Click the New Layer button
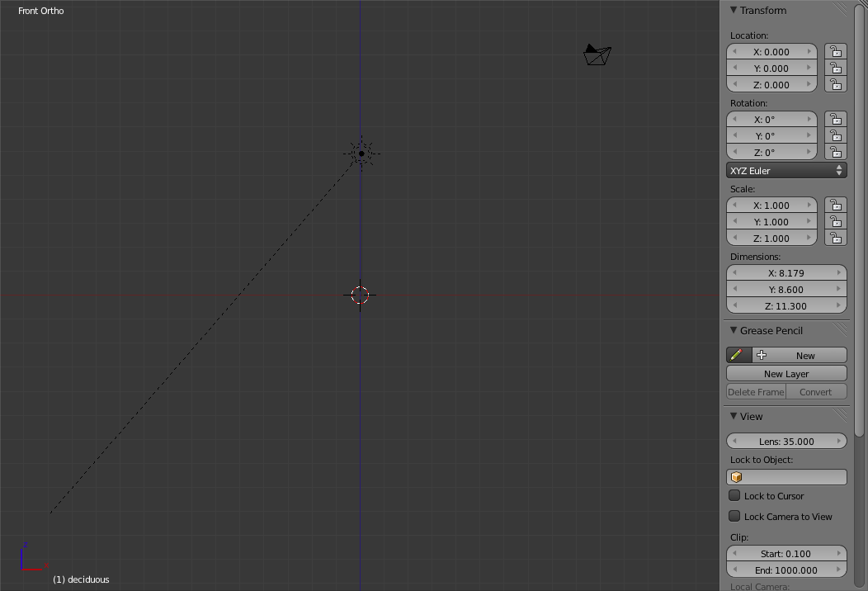 pyautogui.click(x=786, y=373)
